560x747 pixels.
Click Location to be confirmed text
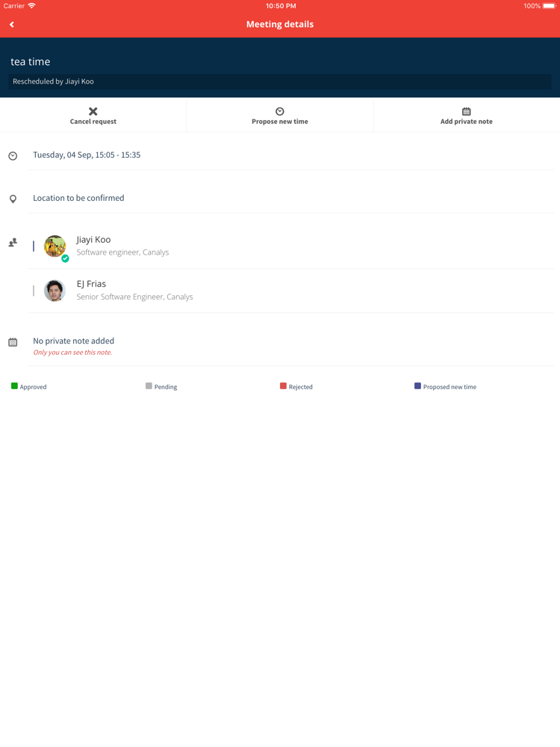(x=78, y=198)
